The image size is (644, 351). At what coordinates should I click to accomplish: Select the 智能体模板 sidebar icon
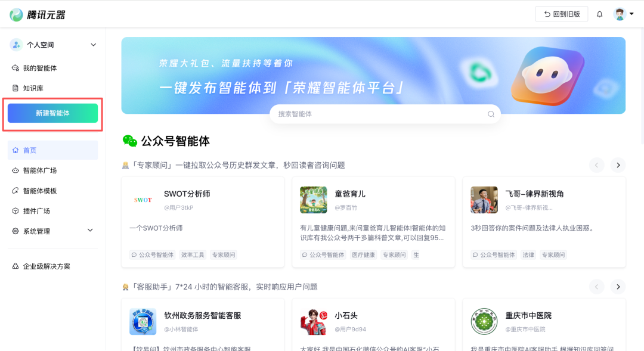point(14,190)
